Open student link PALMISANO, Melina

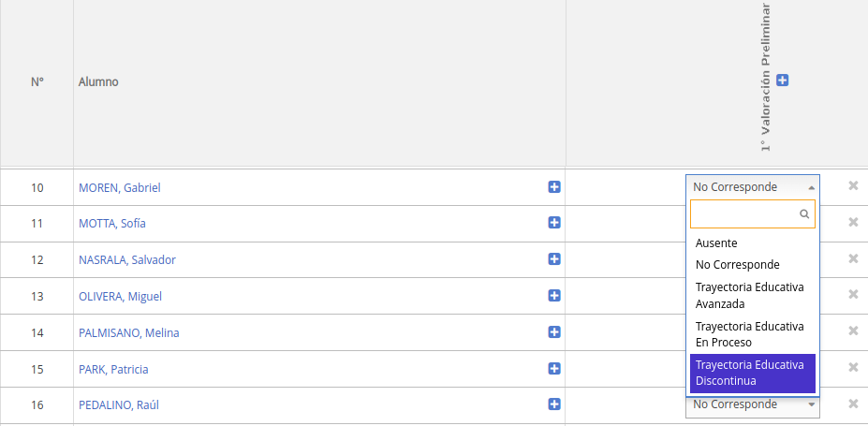(129, 332)
